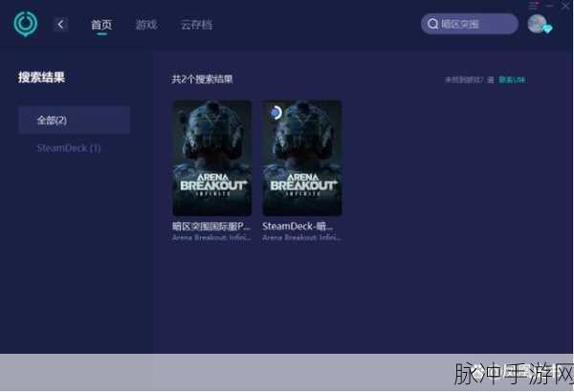This screenshot has width=574, height=392.
Task: Select the SteamDeck (1) filter
Action: (x=69, y=148)
